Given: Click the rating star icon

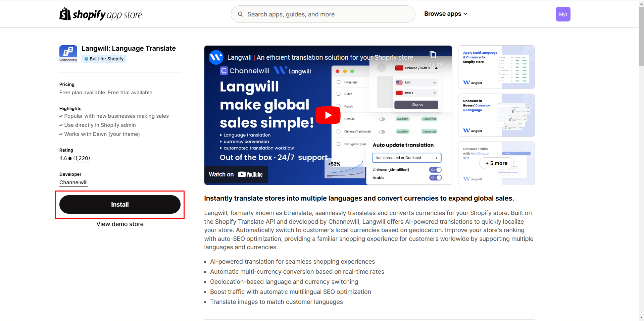Looking at the screenshot, I should (x=69, y=158).
